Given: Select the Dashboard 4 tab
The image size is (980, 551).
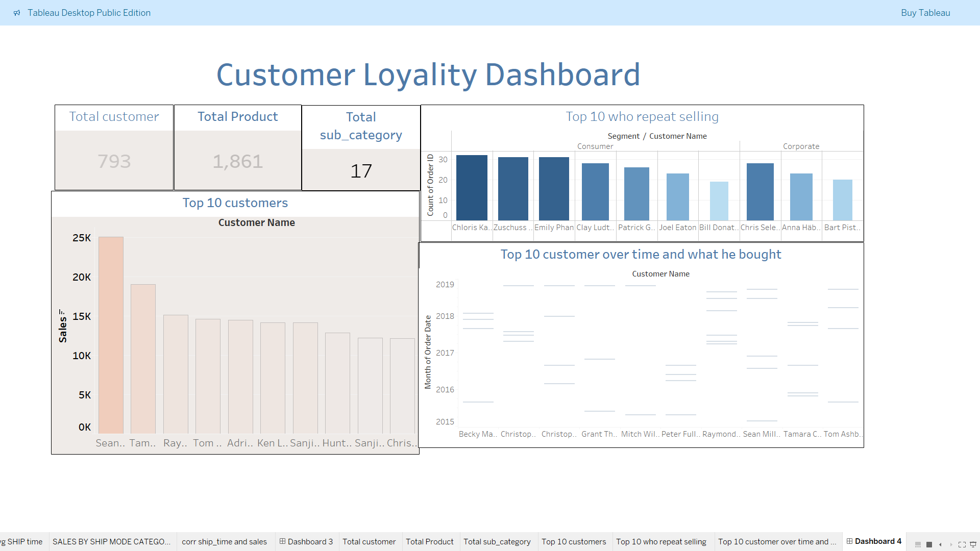Looking at the screenshot, I should [x=874, y=541].
